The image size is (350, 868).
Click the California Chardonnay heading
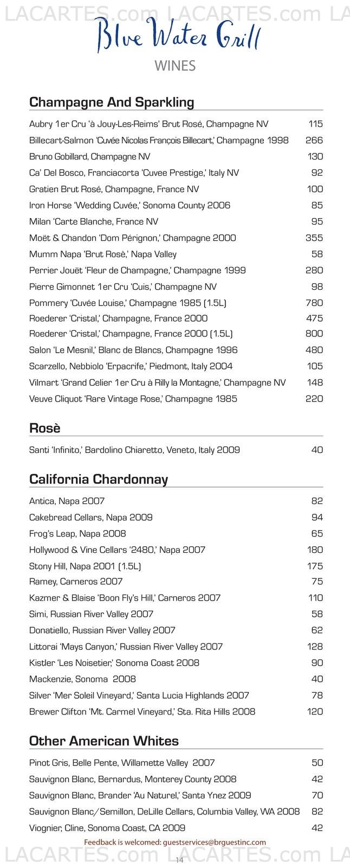[x=99, y=479]
